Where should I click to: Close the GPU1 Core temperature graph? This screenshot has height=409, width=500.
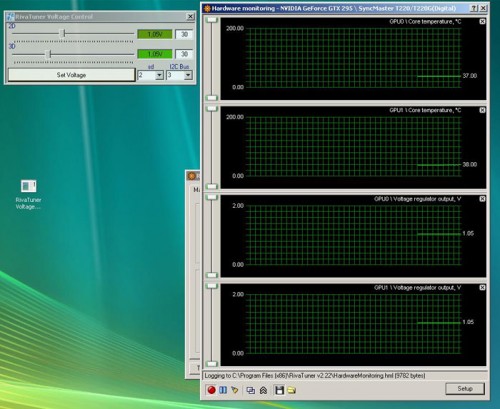(x=482, y=110)
